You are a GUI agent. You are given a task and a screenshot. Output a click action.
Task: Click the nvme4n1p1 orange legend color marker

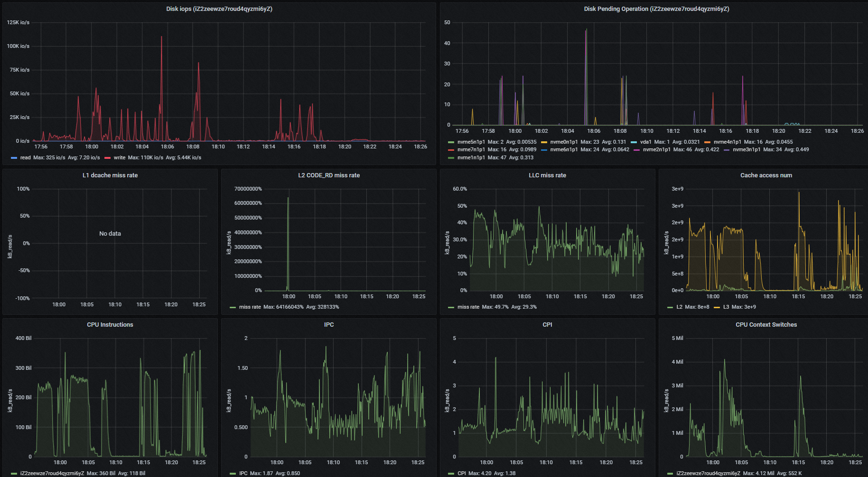[707, 142]
